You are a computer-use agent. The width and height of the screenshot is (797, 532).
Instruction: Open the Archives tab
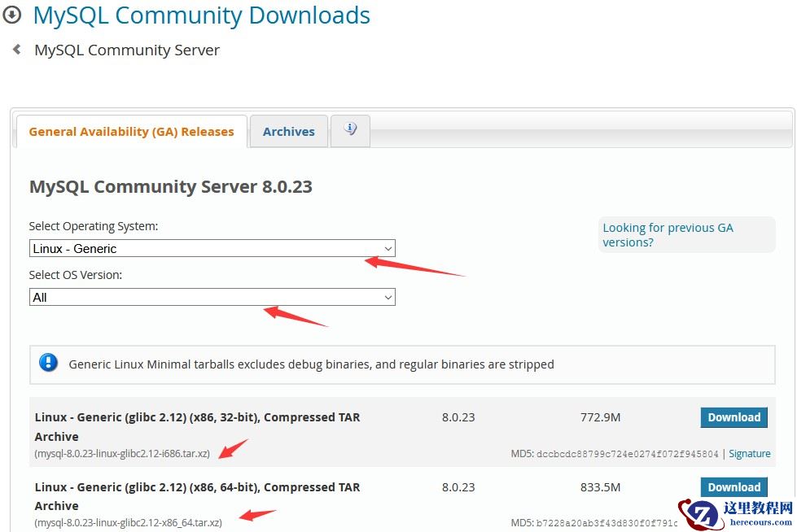click(x=289, y=132)
